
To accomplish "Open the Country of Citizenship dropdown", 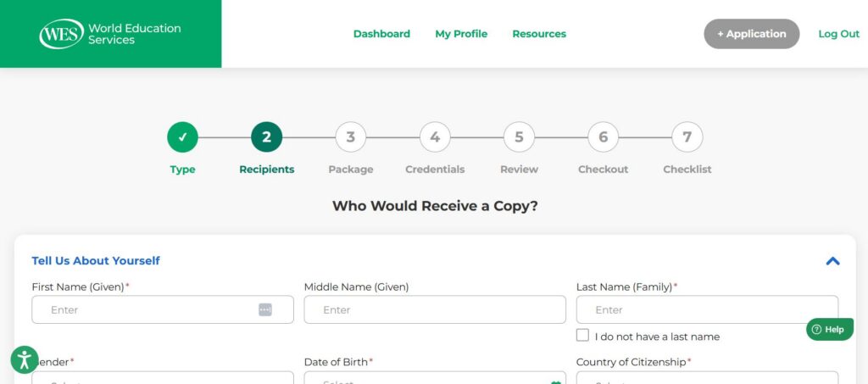I will (707, 378).
